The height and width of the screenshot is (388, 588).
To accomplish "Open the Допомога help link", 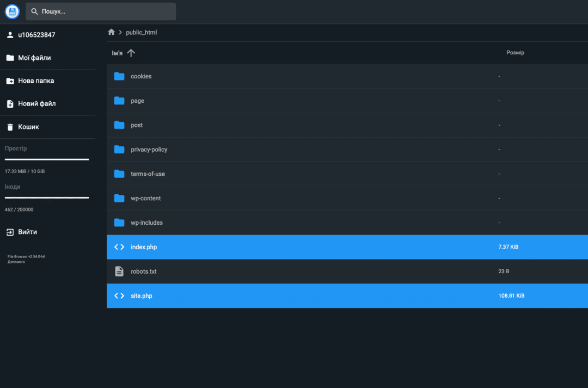I will pos(16,262).
